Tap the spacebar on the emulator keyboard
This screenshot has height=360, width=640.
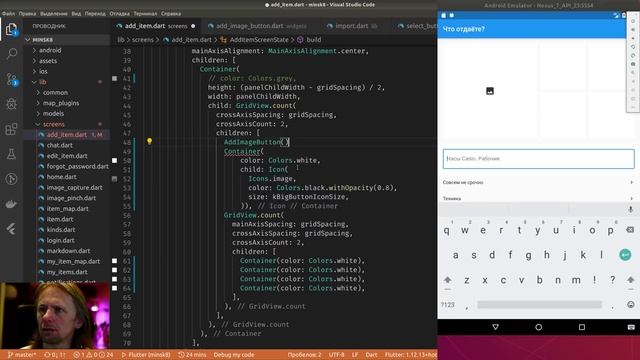coord(539,304)
